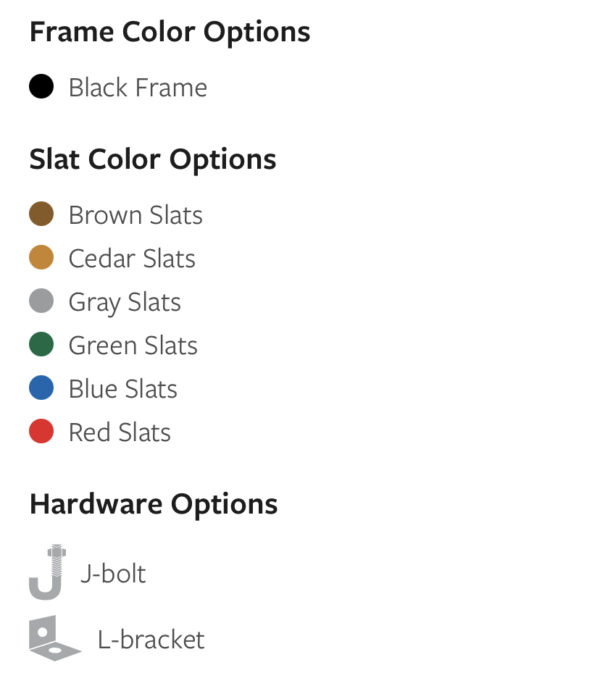Select the Red Slats text

point(120,433)
